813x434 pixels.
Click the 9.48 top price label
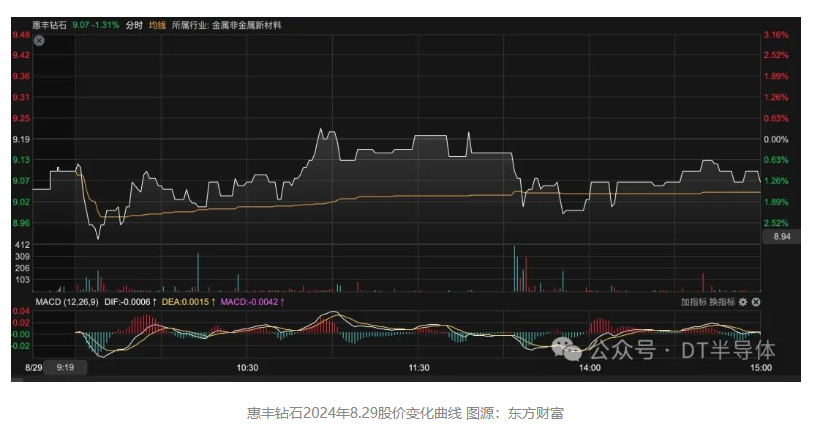pyautogui.click(x=21, y=35)
